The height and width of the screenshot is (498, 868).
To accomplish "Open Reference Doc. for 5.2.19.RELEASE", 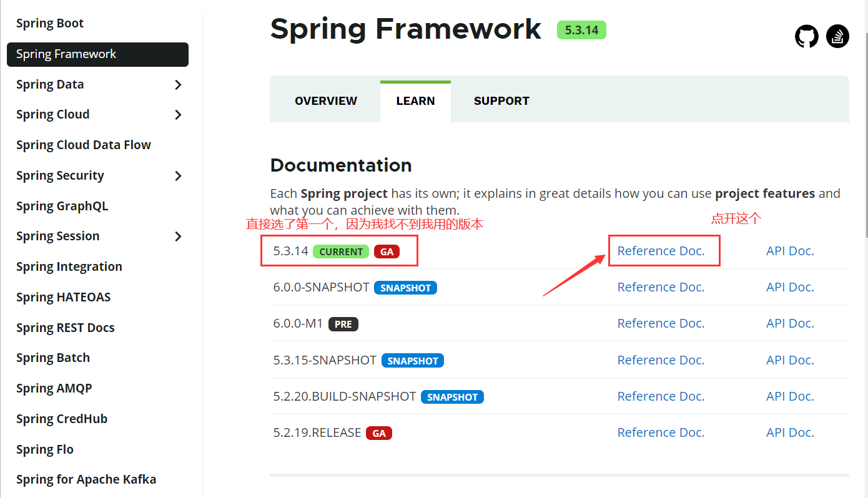I will tap(661, 432).
